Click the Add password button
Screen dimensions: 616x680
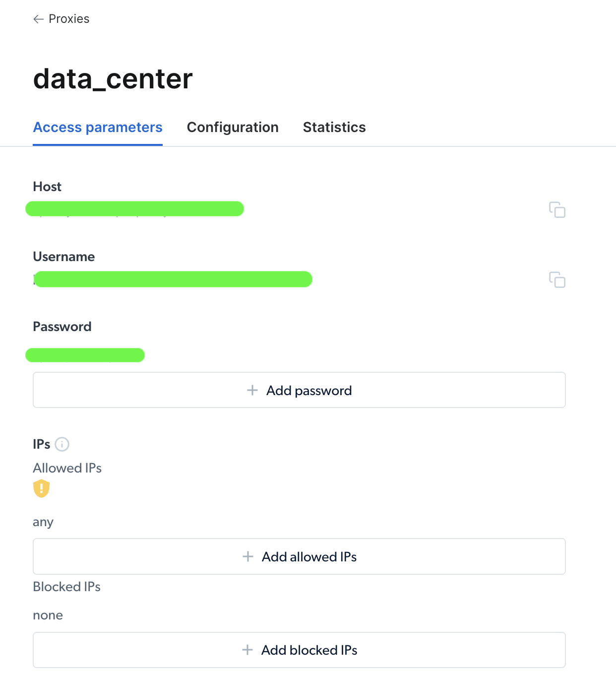299,390
